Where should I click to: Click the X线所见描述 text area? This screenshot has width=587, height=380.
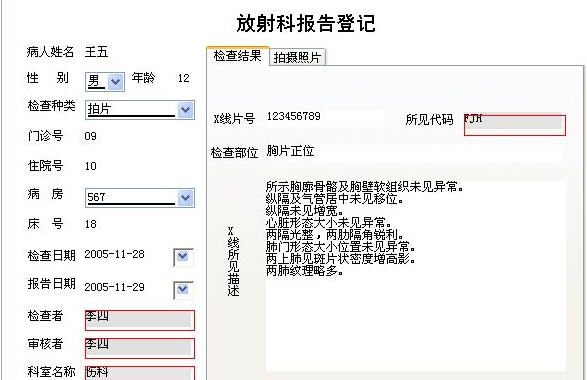(416, 275)
